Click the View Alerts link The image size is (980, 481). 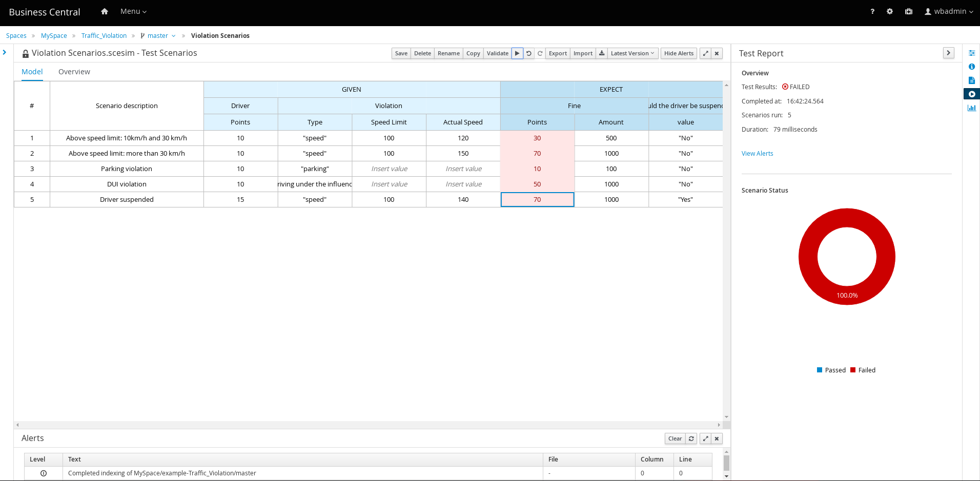pyautogui.click(x=757, y=154)
